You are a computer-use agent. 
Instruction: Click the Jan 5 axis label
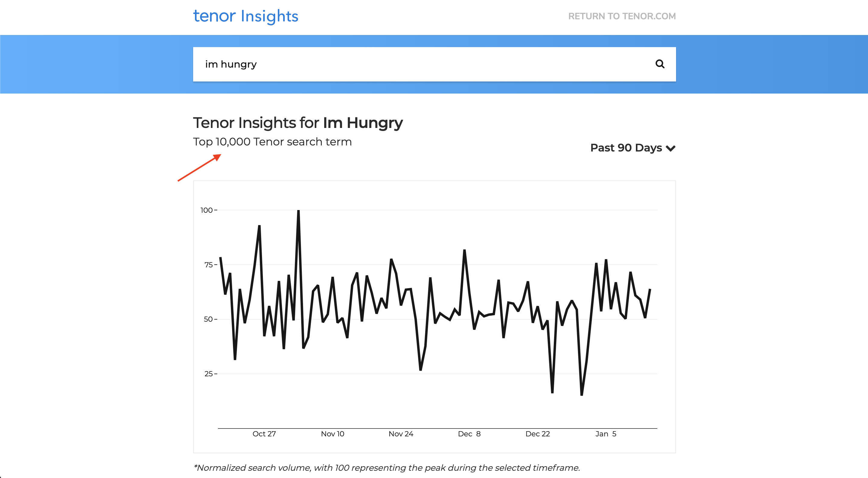click(606, 434)
